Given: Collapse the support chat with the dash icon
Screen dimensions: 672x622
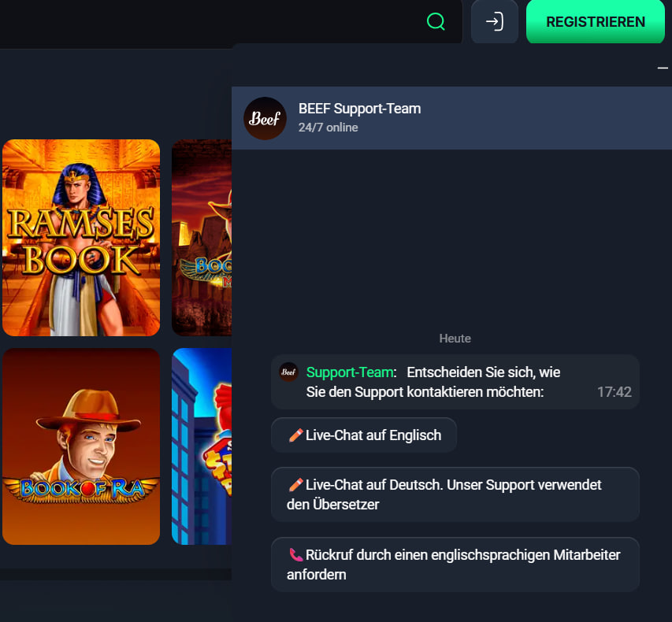Looking at the screenshot, I should 662,68.
